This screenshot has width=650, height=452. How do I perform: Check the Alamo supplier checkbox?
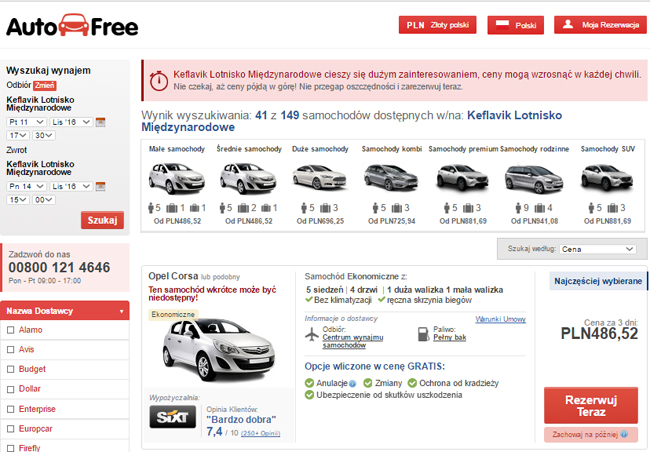tap(11, 330)
